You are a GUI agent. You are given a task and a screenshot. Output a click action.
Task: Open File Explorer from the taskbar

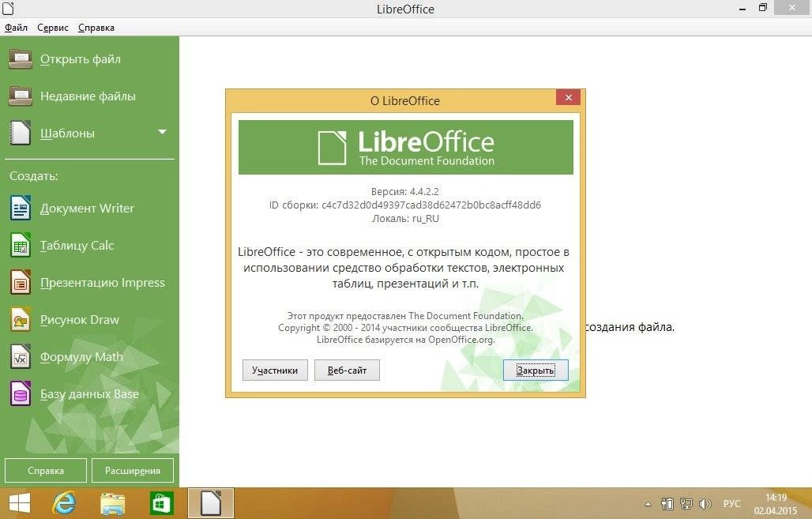(x=112, y=503)
